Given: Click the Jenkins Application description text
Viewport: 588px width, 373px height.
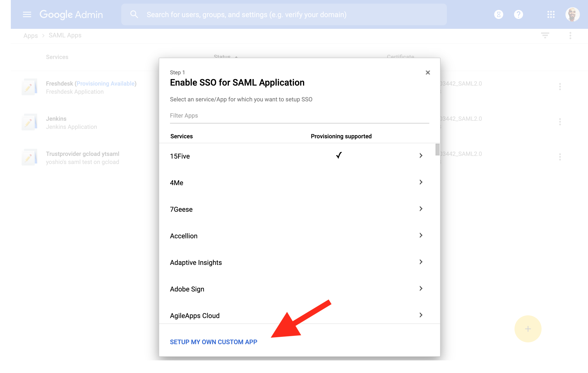Looking at the screenshot, I should (x=71, y=127).
